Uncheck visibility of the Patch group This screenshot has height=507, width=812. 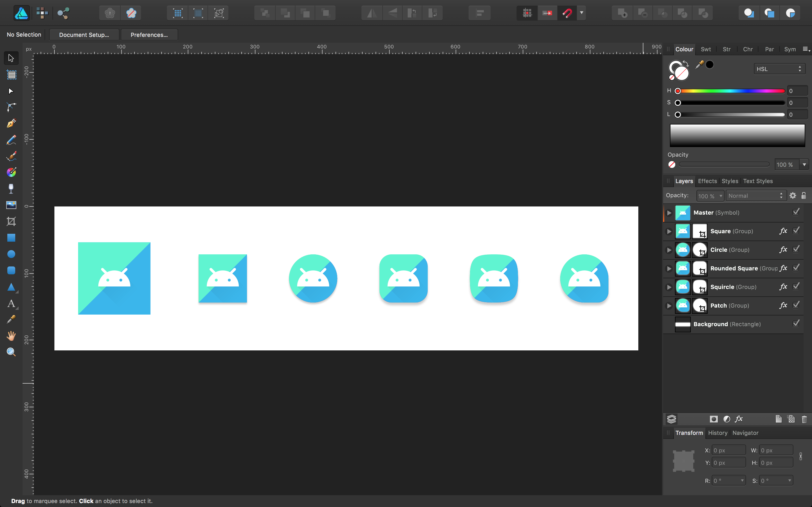pyautogui.click(x=796, y=305)
